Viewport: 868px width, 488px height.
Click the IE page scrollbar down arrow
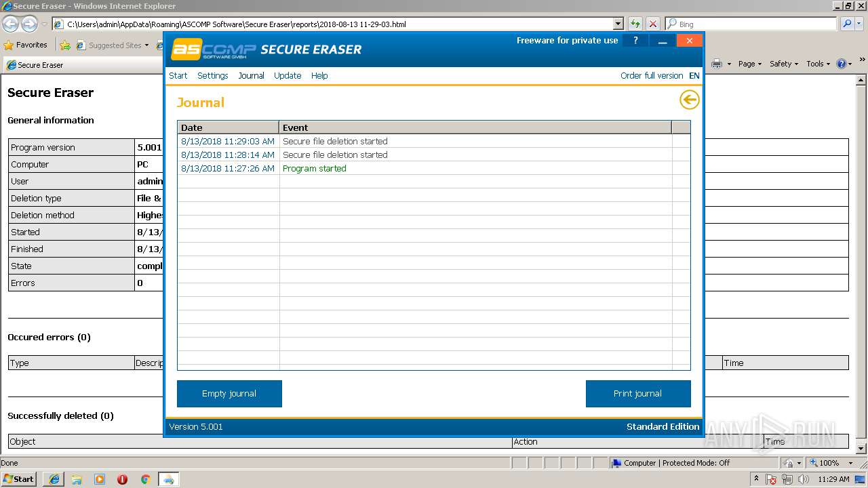tap(862, 449)
